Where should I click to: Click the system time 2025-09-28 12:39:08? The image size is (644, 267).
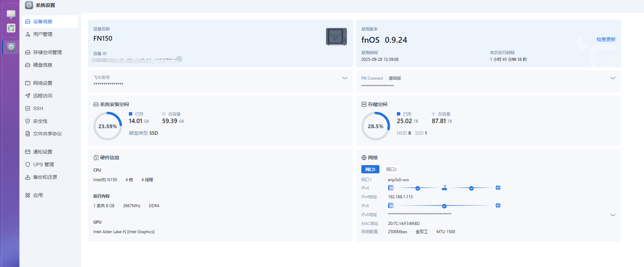(380, 59)
